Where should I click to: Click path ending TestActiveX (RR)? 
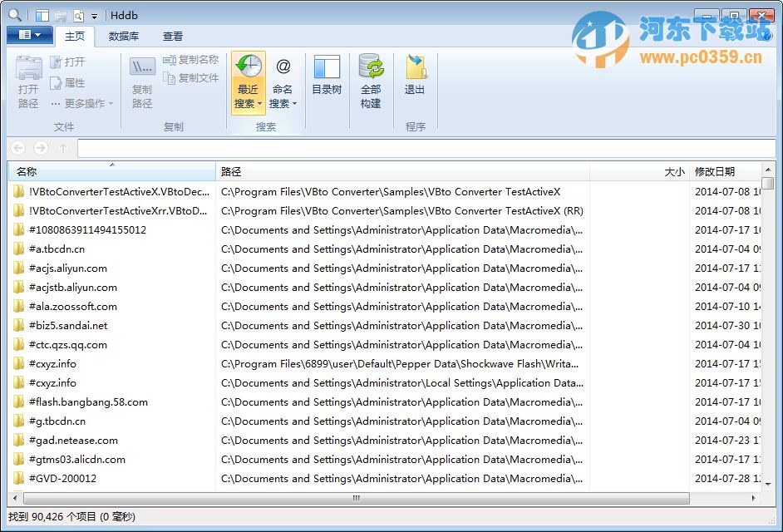point(402,211)
